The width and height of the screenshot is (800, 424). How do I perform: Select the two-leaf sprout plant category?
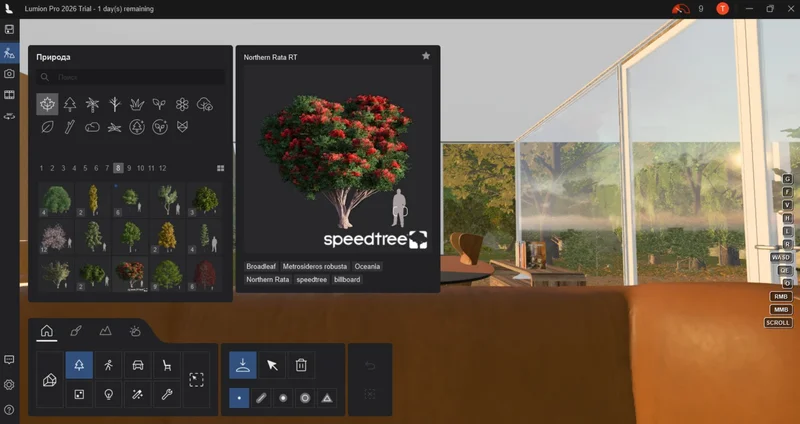tap(160, 105)
